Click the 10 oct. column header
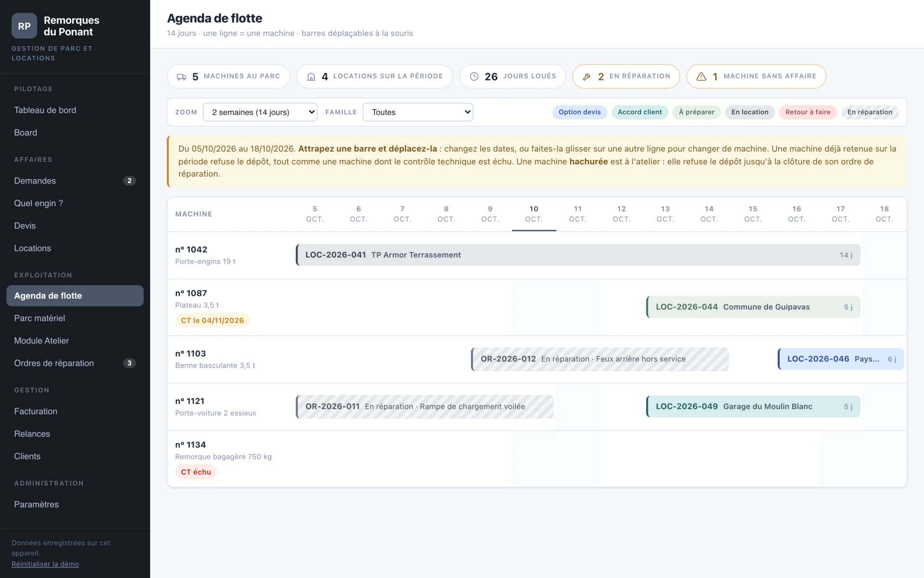 click(x=534, y=214)
